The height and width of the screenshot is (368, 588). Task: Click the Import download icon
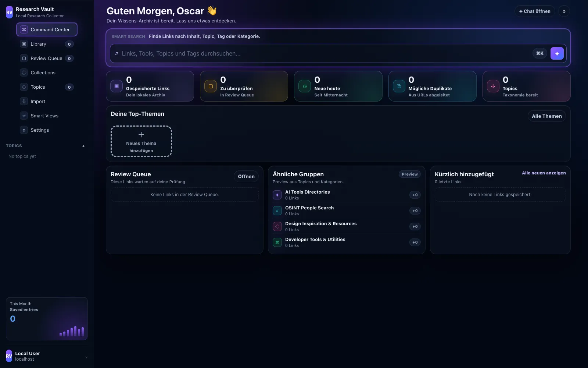24,101
